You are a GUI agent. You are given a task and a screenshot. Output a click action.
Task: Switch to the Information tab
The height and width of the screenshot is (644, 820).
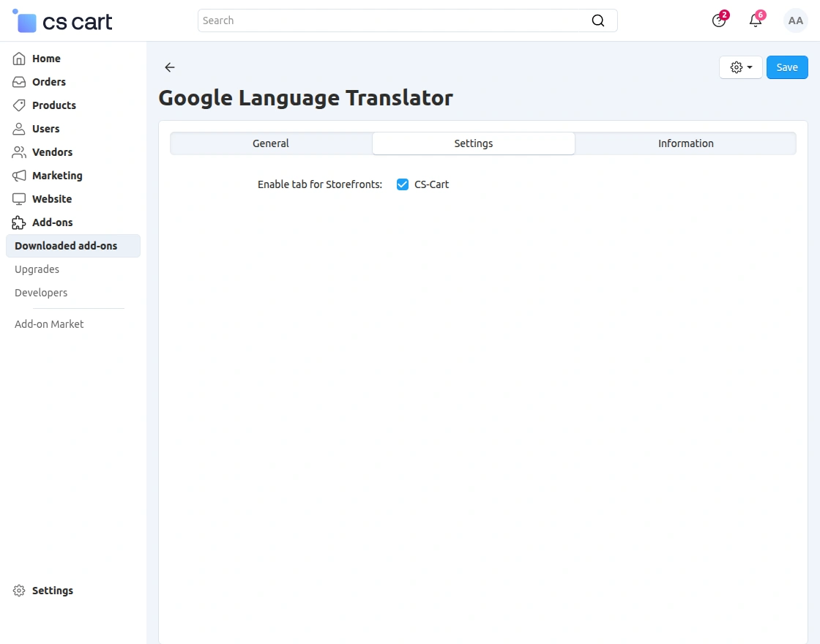point(685,143)
